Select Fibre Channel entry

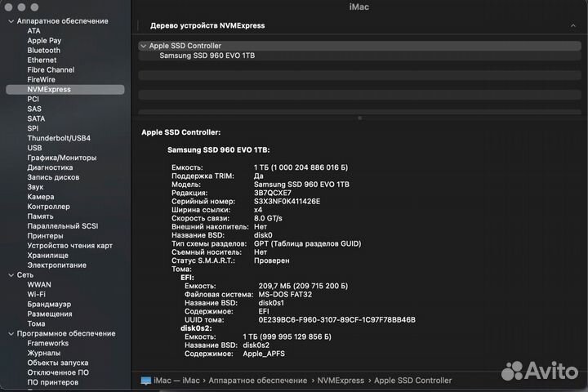coord(51,69)
